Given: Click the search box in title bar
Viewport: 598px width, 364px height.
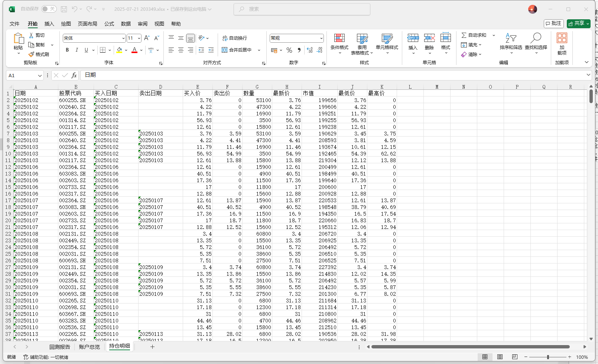Looking at the screenshot, I should click(302, 9).
